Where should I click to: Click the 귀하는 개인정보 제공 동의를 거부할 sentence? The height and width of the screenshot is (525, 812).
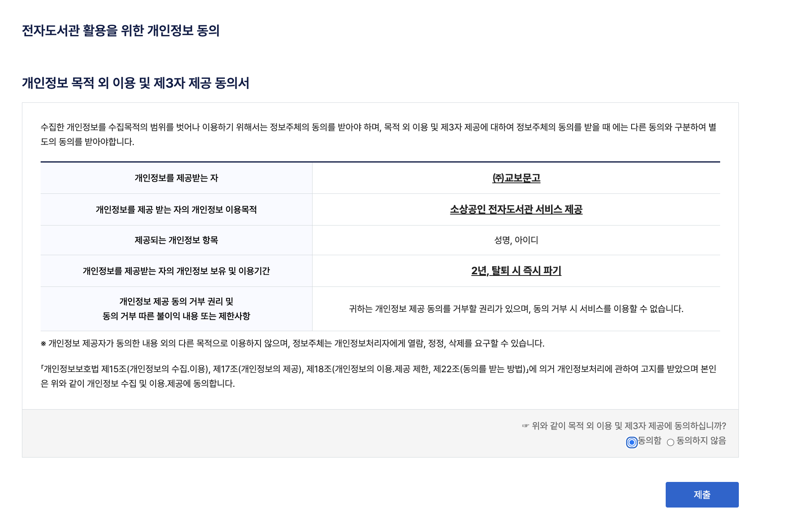tap(516, 309)
